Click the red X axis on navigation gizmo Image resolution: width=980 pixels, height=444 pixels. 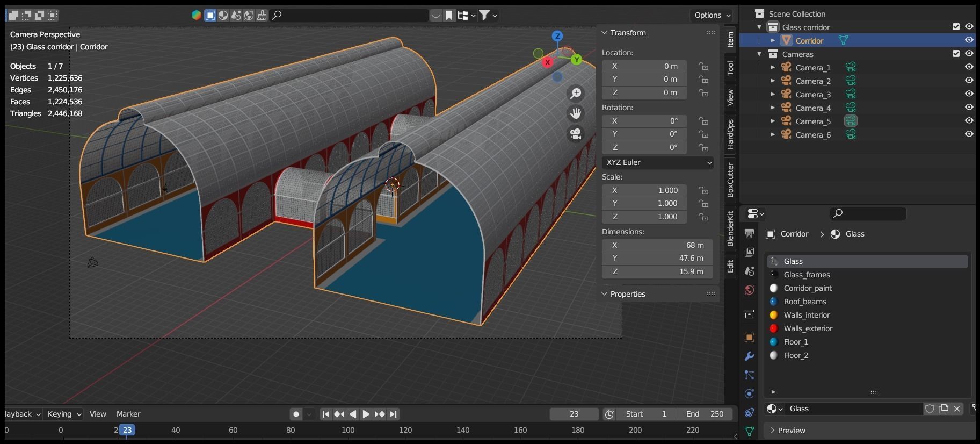pos(547,62)
